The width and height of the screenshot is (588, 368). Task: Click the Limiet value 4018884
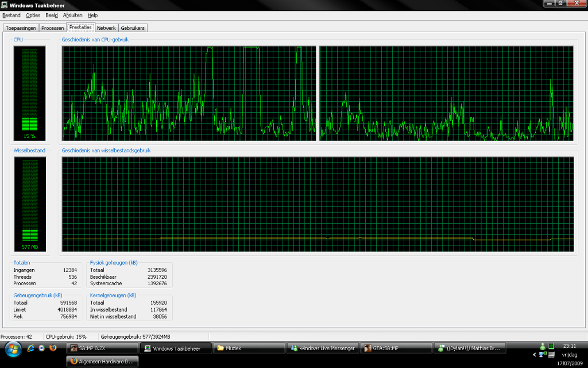(67, 310)
